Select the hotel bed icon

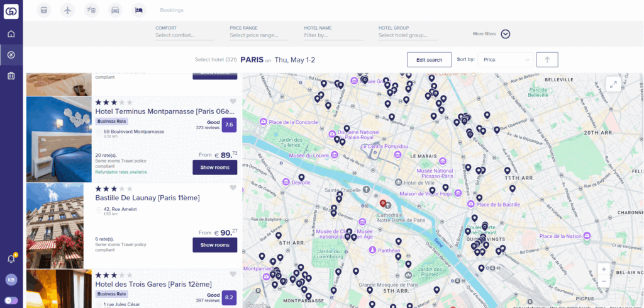click(139, 9)
